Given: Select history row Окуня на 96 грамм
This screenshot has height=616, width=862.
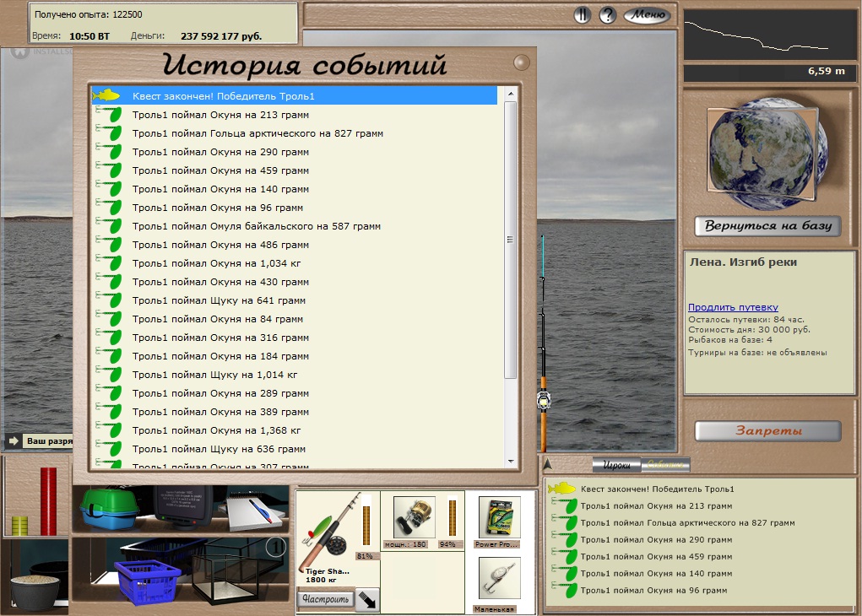Looking at the screenshot, I should pos(294,208).
